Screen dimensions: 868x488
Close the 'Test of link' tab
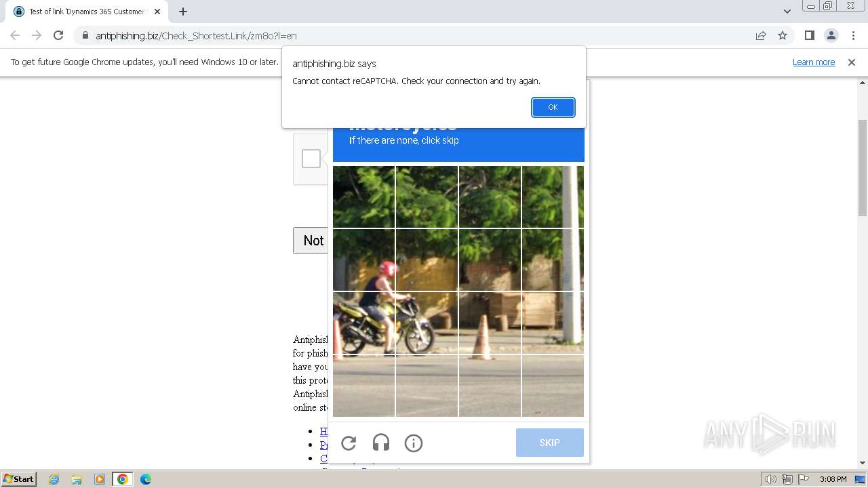coord(157,12)
